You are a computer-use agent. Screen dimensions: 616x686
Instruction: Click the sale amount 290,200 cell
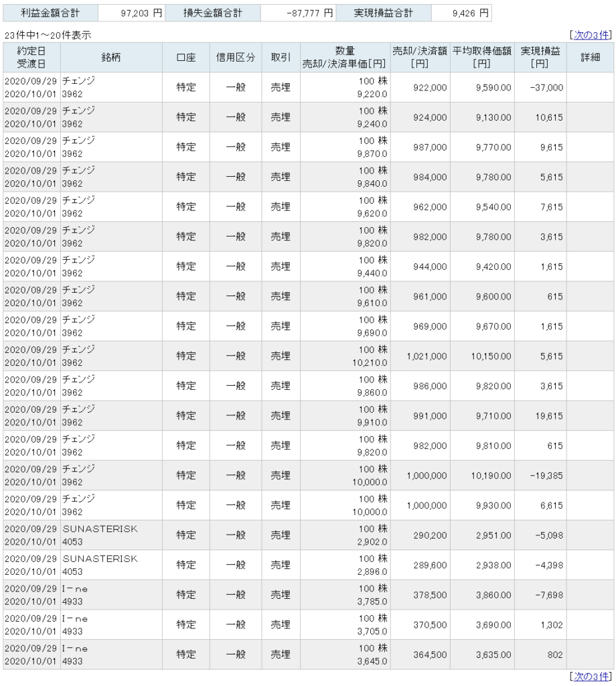420,535
